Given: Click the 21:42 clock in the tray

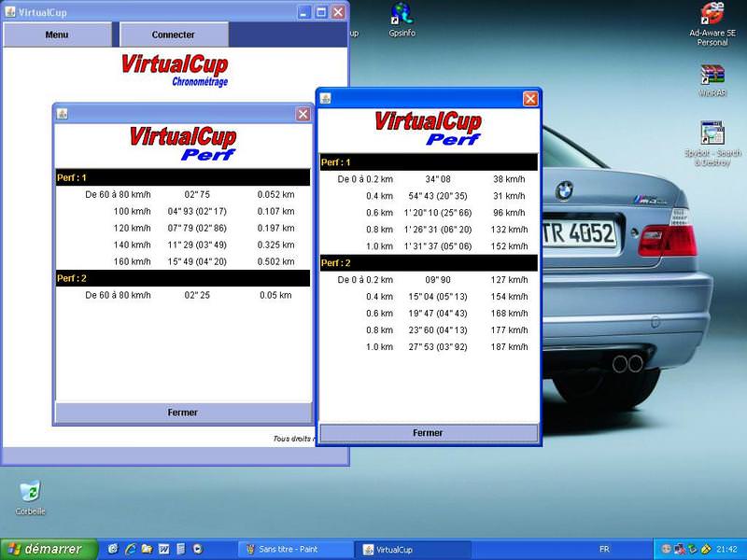Looking at the screenshot, I should click(x=726, y=549).
